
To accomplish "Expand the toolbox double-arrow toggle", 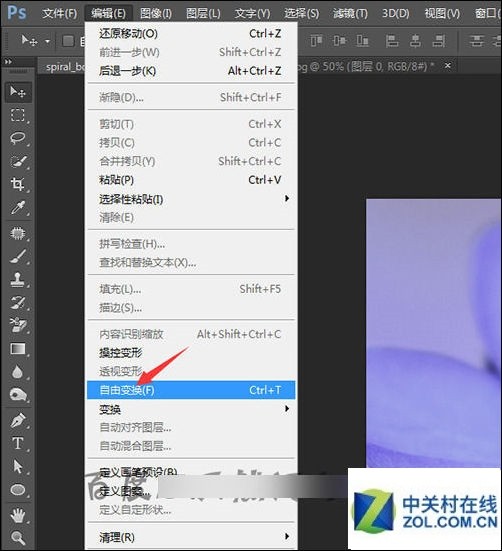I will coord(8,62).
